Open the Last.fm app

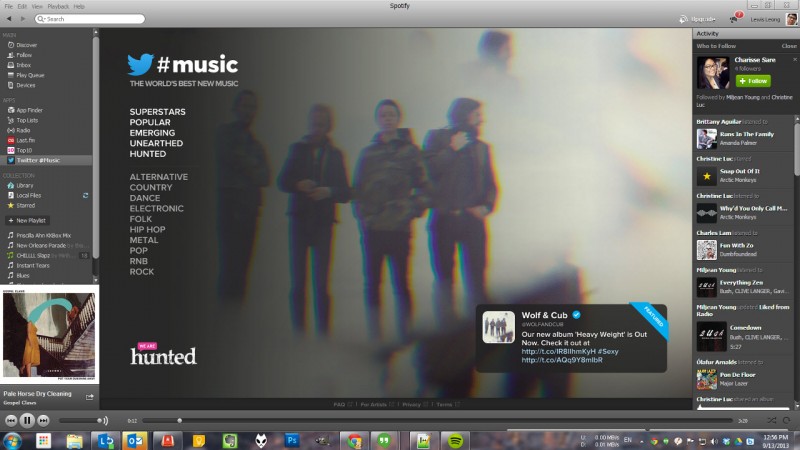point(26,140)
